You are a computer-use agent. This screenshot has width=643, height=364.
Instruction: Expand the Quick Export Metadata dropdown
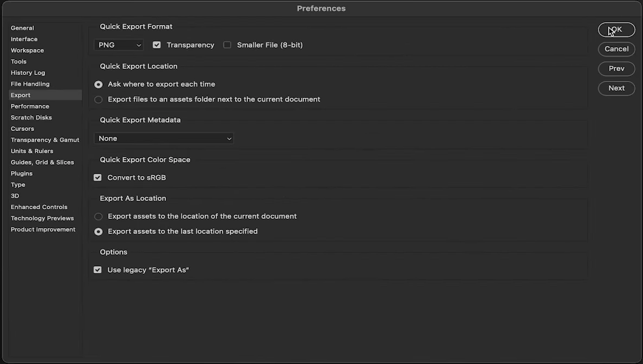click(x=164, y=139)
